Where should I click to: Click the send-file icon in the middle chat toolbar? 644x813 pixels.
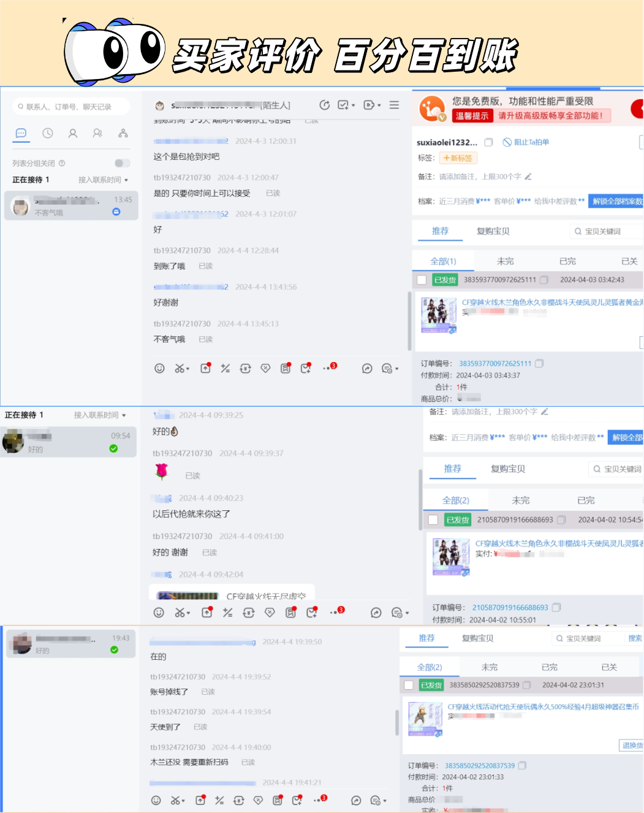point(207,613)
